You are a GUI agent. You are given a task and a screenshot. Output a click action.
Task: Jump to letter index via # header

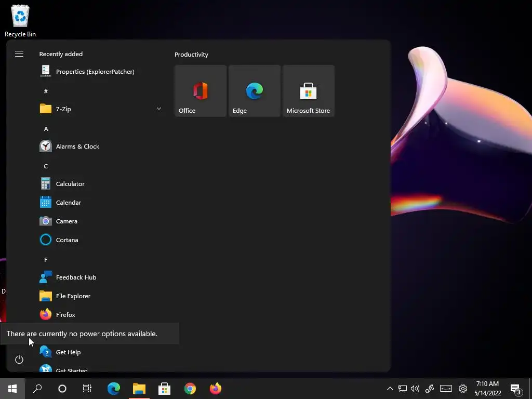pyautogui.click(x=46, y=91)
